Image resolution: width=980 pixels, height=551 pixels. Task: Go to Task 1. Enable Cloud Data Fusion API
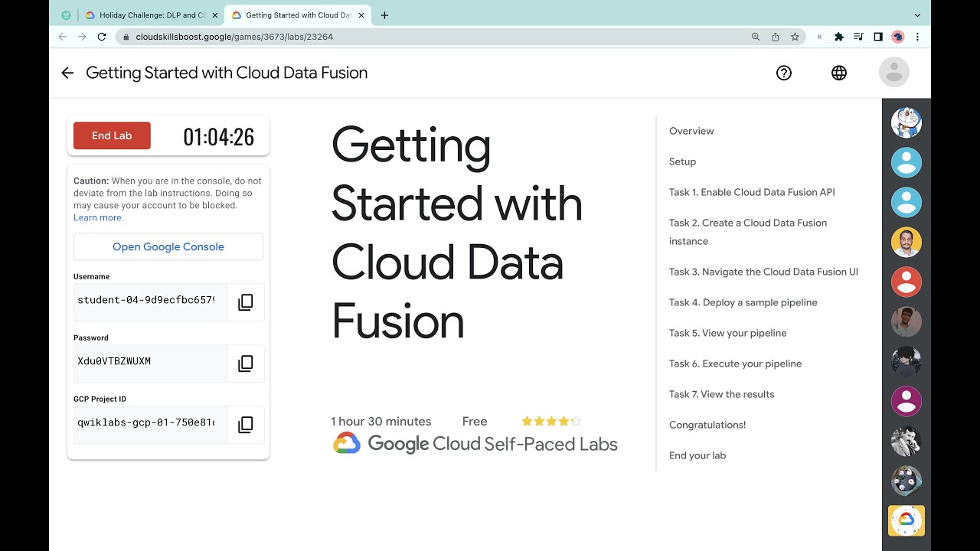click(752, 192)
